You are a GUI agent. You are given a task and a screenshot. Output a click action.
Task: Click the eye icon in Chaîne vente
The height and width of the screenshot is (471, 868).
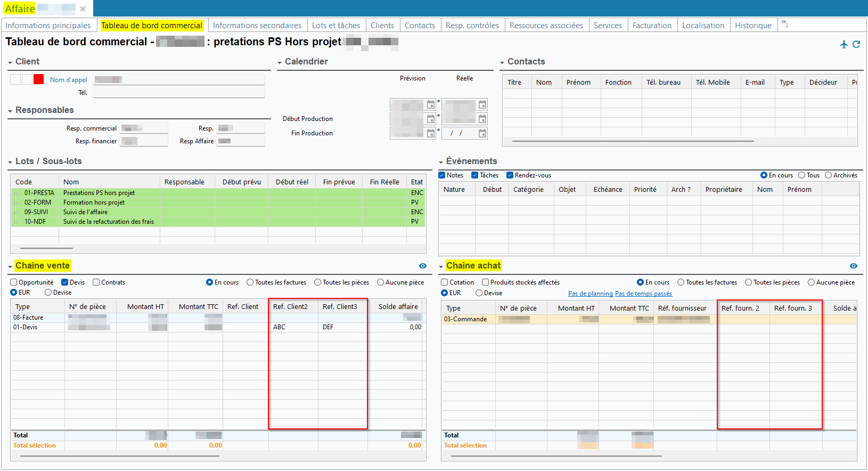click(x=423, y=266)
